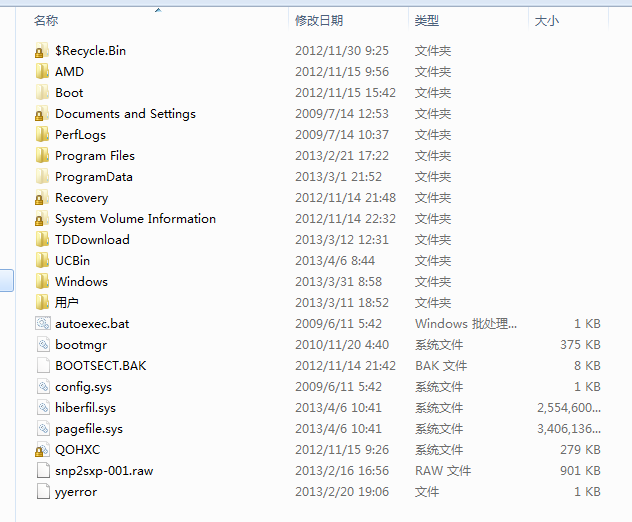Select the pagefile.sys file icon
Screen dimensions: 632x522
pyautogui.click(x=43, y=428)
